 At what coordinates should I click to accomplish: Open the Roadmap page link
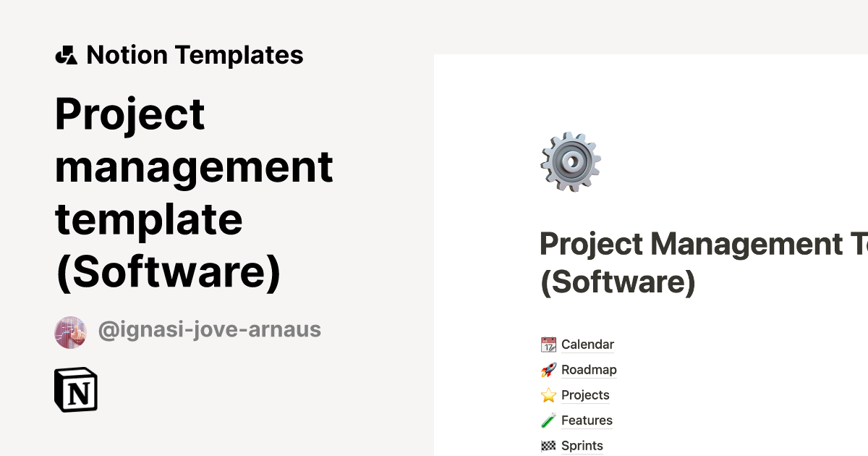pos(589,369)
